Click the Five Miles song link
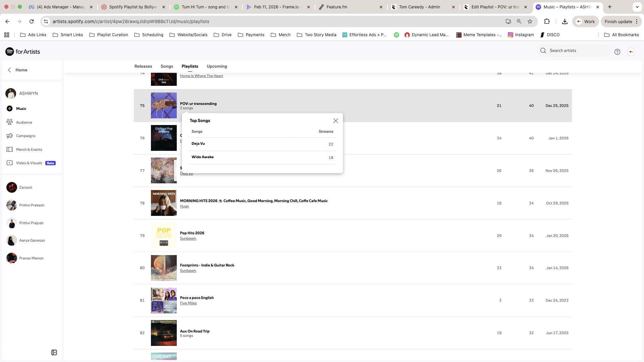 (188, 303)
